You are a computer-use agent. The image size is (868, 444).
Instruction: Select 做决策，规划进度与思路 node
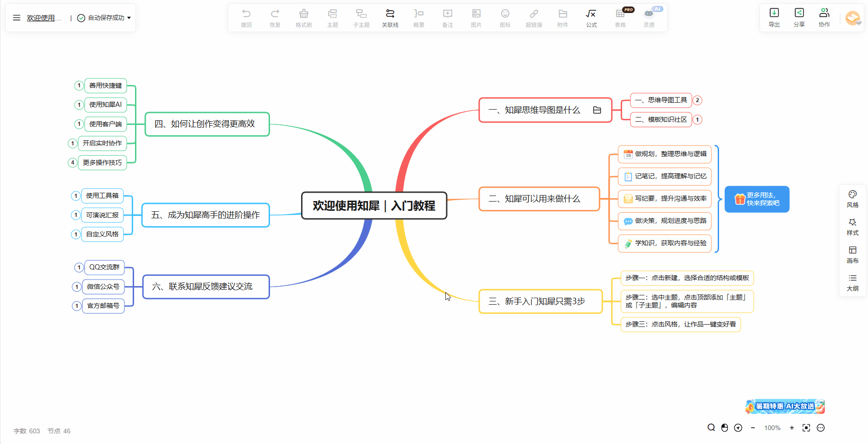coord(665,221)
